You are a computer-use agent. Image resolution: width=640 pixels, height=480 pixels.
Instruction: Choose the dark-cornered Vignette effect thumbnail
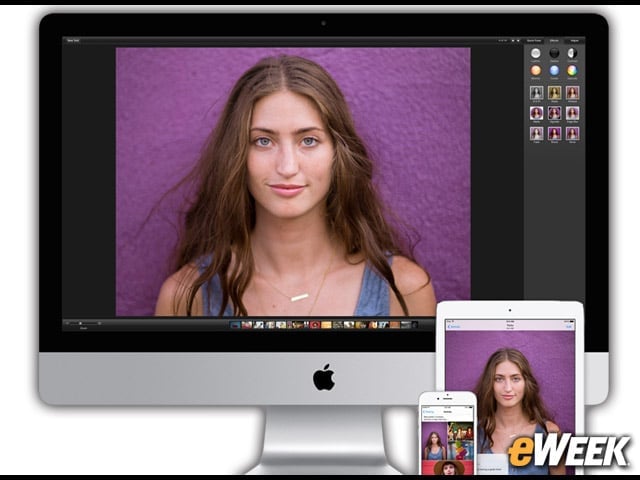554,113
